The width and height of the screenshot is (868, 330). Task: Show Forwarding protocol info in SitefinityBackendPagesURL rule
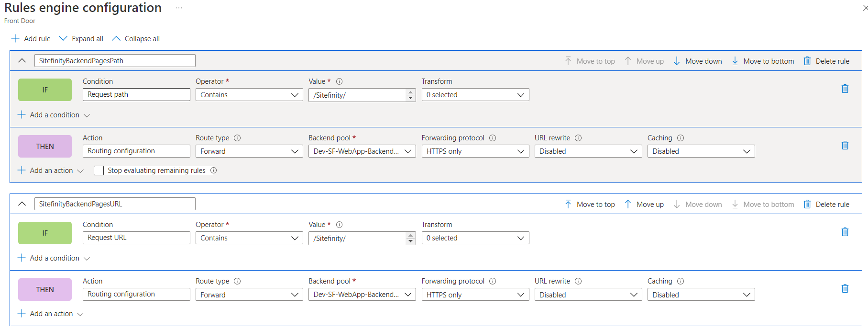(x=493, y=281)
